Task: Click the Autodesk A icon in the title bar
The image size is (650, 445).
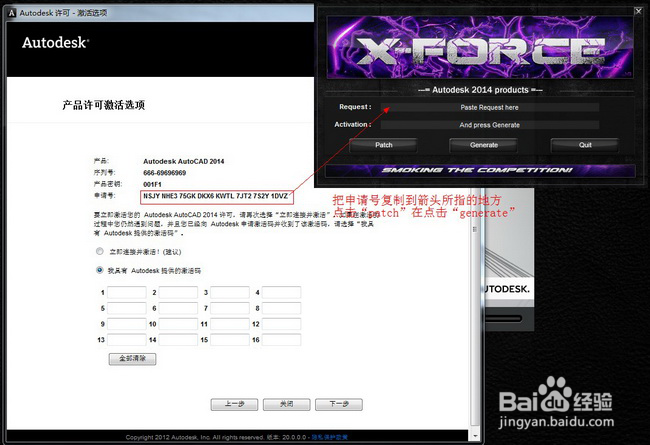Action: pyautogui.click(x=12, y=13)
